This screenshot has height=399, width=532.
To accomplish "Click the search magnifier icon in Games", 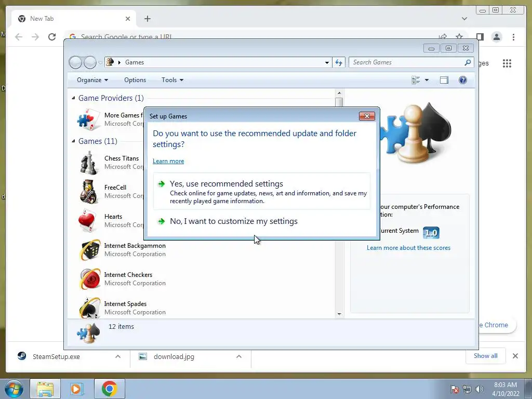I will 468,62.
